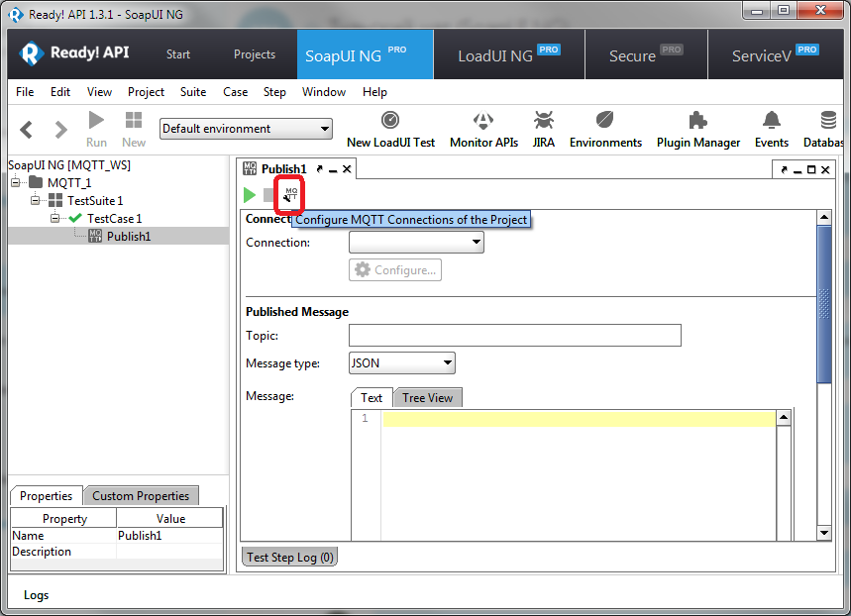The height and width of the screenshot is (616, 851).
Task: Detach the editor panel area
Action: (784, 170)
